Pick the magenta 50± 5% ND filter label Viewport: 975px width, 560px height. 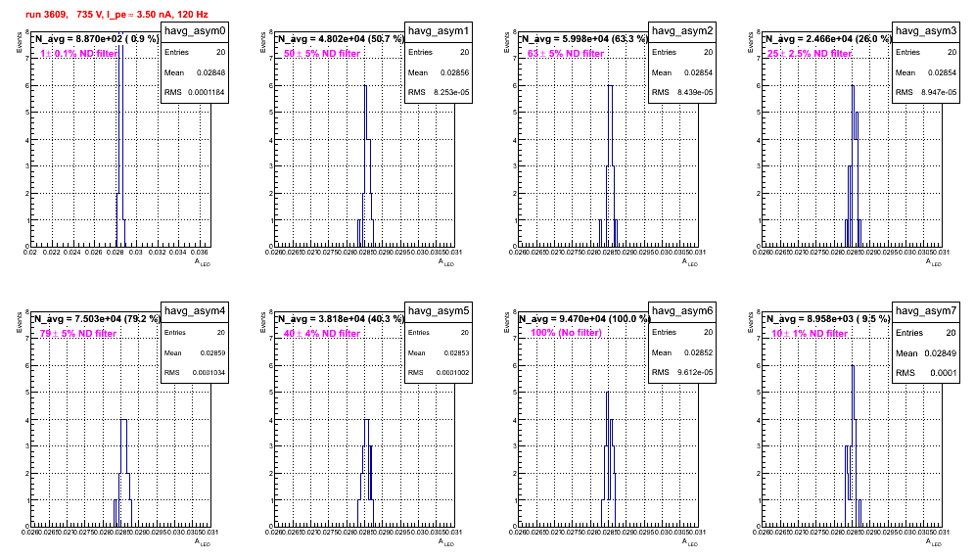pyautogui.click(x=322, y=54)
